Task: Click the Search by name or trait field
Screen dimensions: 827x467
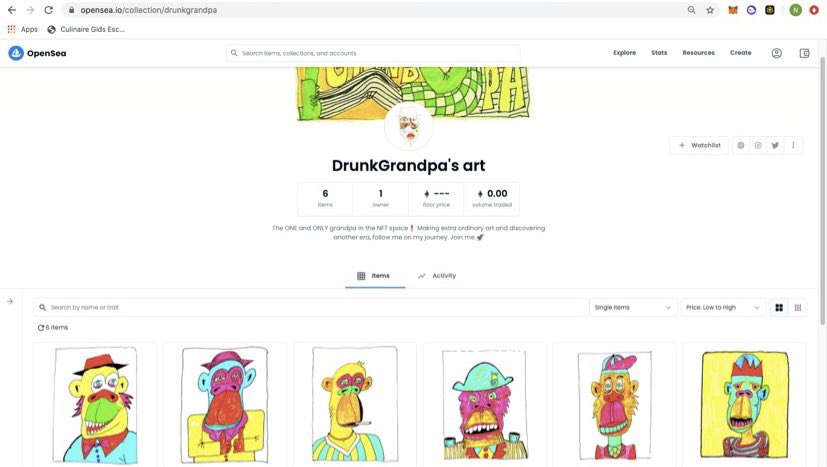Action: (310, 308)
